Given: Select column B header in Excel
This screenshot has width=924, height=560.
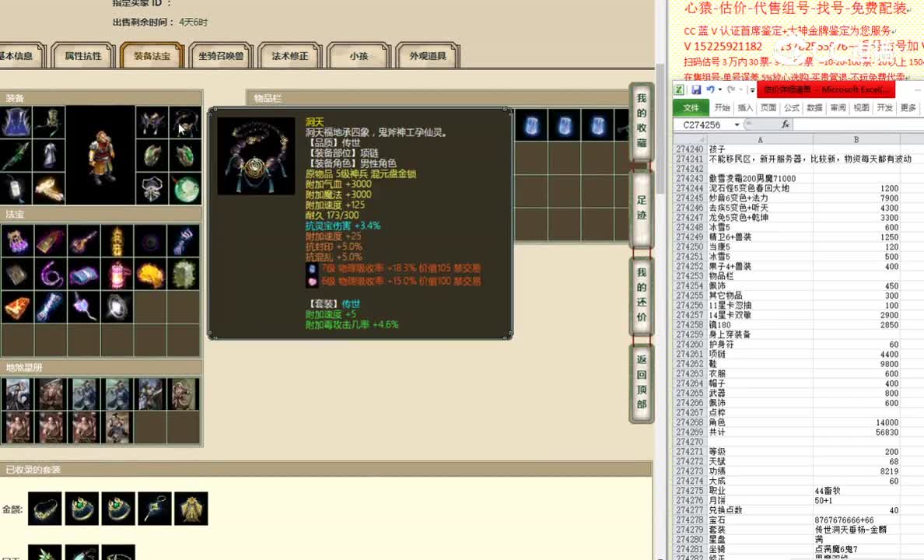Looking at the screenshot, I should tap(856, 140).
